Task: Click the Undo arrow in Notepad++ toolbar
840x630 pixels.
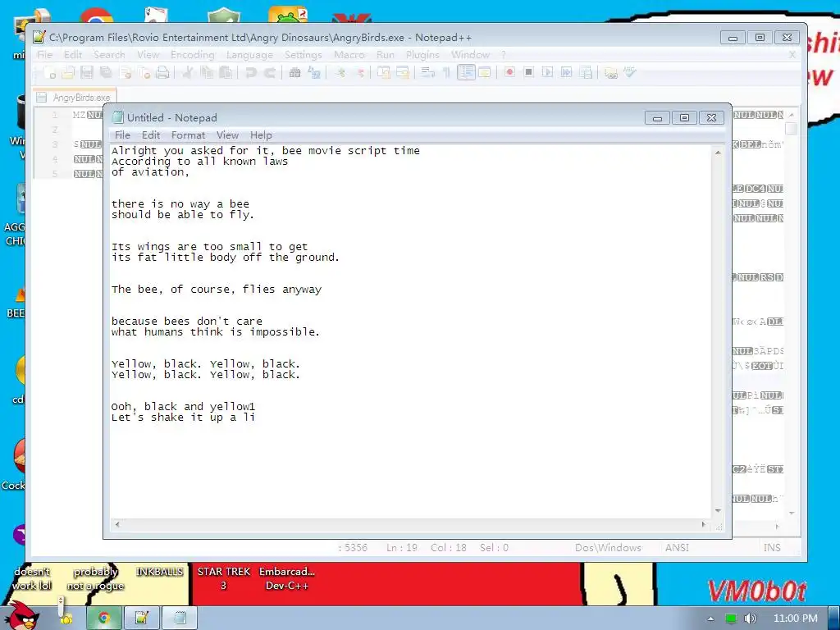Action: 250,72
